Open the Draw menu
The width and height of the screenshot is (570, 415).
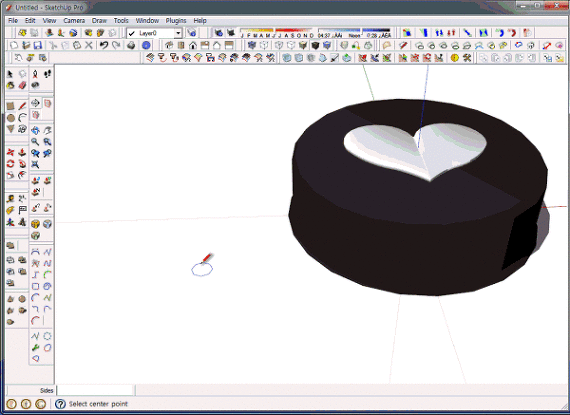click(x=99, y=21)
